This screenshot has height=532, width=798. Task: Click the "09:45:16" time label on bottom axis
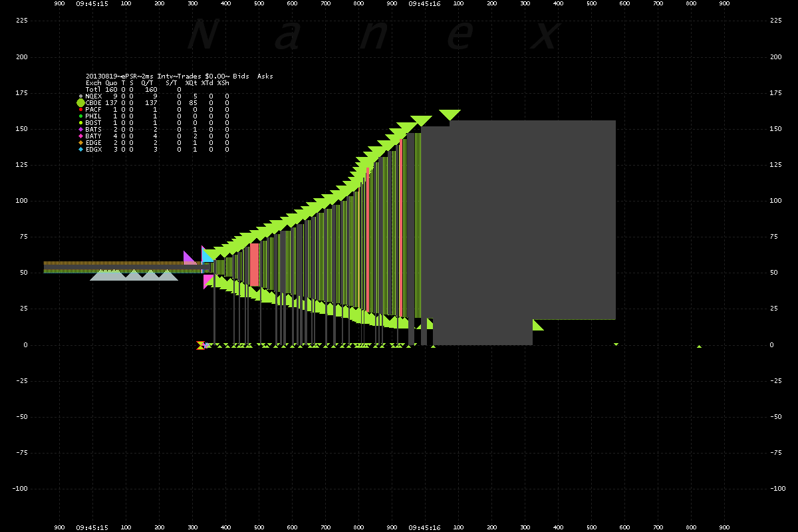424,528
